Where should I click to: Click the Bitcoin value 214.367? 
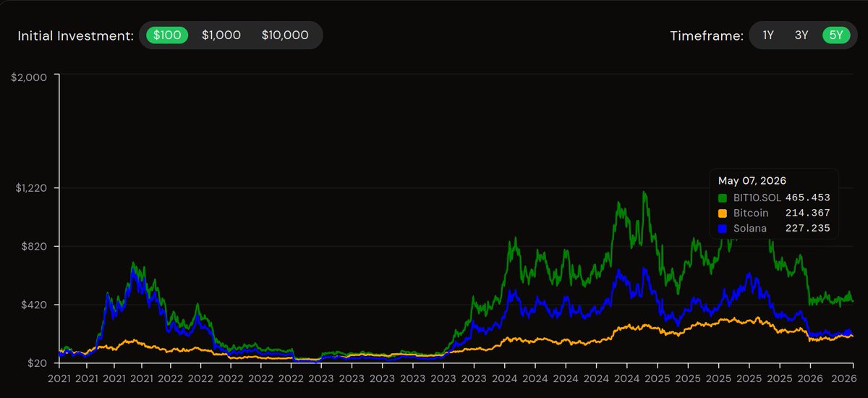807,213
